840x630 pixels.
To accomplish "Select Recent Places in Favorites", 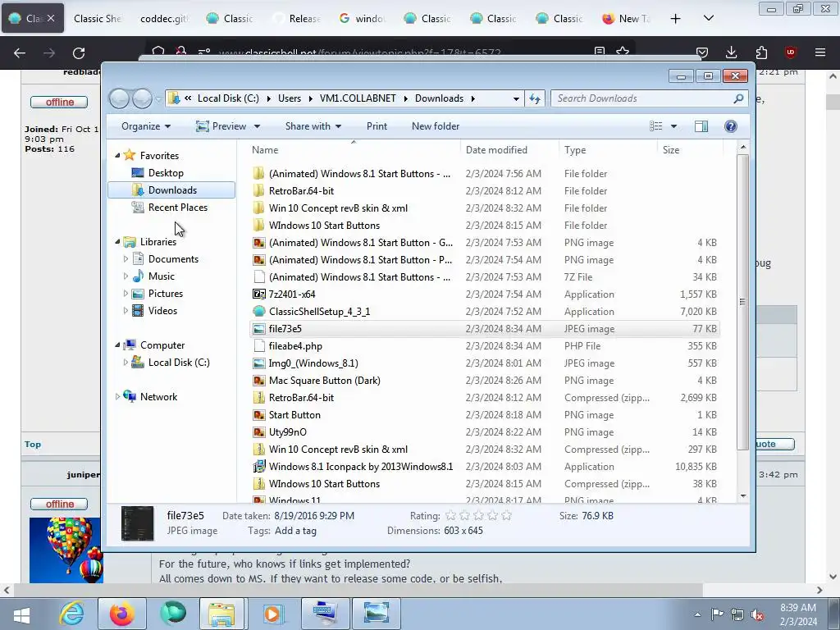I will [x=177, y=208].
